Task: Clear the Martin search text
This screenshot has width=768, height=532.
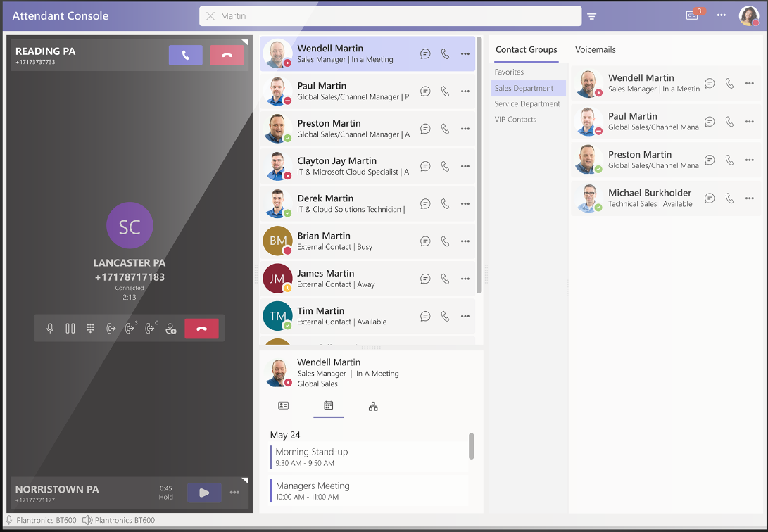Action: click(x=210, y=16)
